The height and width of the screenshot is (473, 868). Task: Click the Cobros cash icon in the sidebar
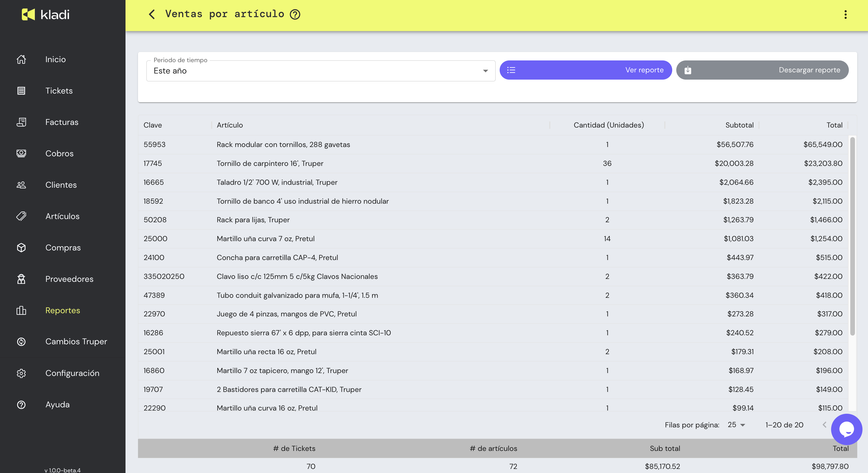21,153
